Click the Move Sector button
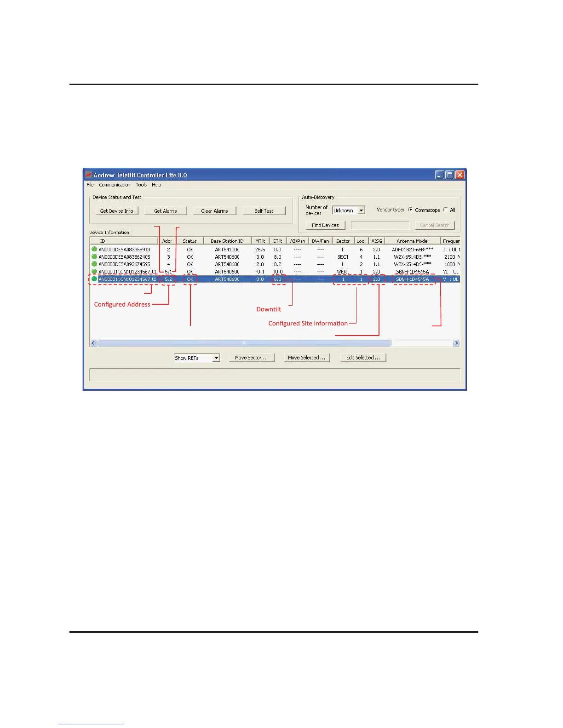Viewport: 563px width, 728px height. [x=252, y=358]
